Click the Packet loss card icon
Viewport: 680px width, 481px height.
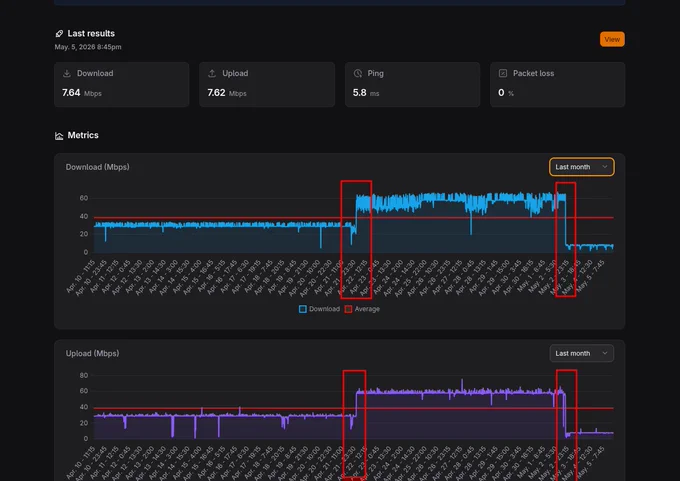coord(503,73)
